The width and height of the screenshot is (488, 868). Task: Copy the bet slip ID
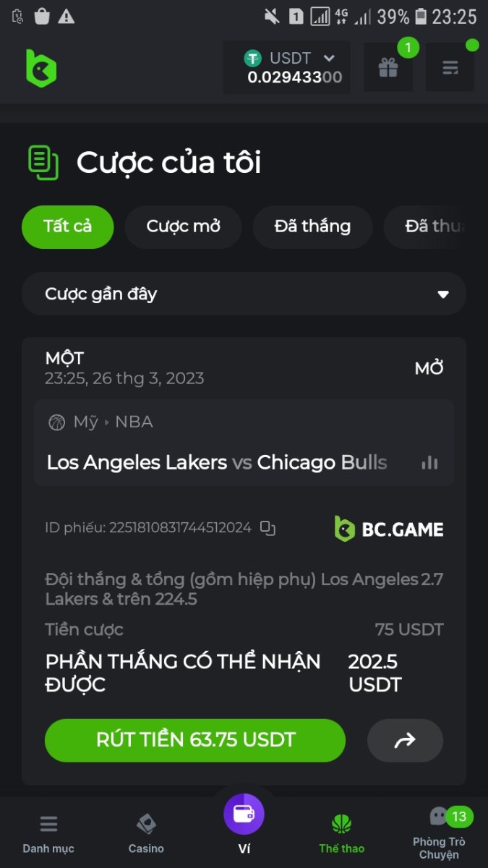click(268, 528)
